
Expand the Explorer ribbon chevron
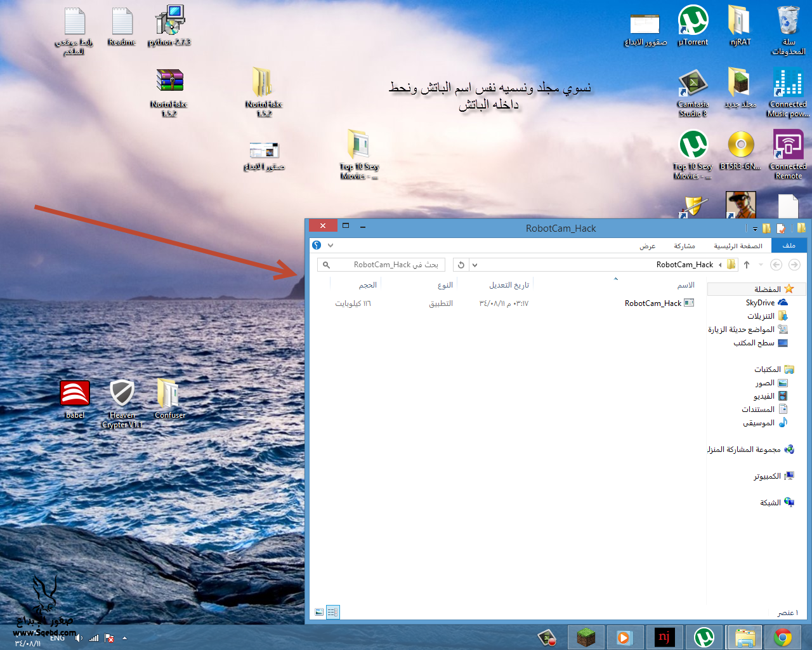(331, 245)
